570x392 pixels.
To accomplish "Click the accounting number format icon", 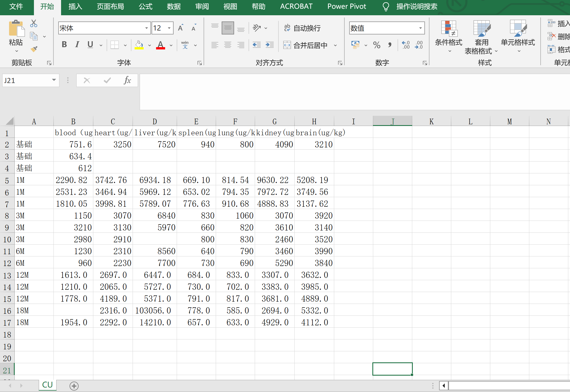I will point(355,45).
